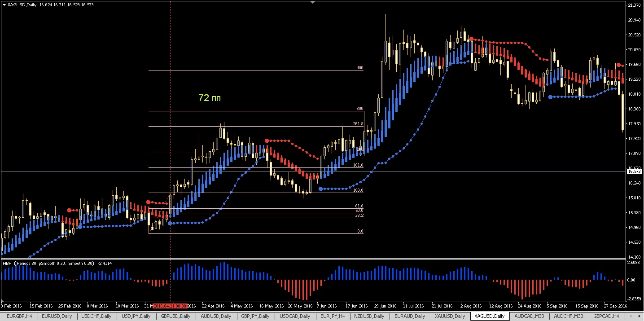Click the 18.810 price scale label
The height and width of the screenshot is (321, 644).
point(634,94)
